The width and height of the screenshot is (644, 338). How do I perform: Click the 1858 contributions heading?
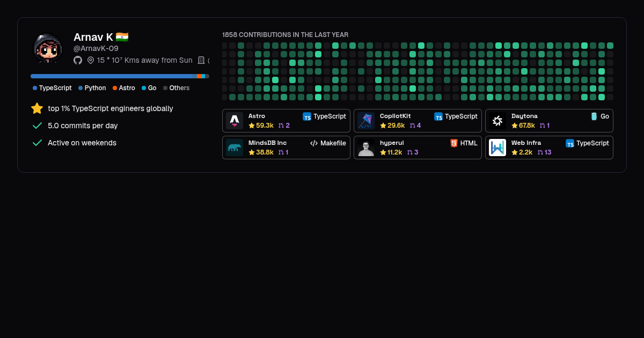pos(285,35)
